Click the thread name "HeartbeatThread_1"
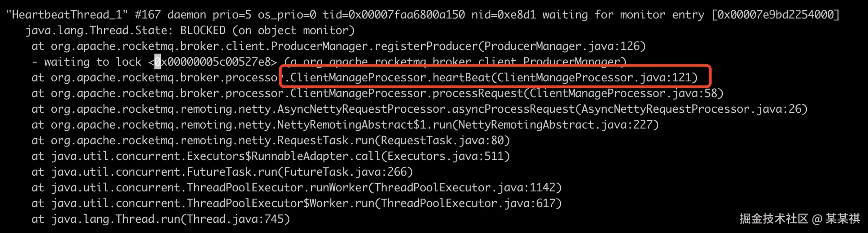 (67, 15)
